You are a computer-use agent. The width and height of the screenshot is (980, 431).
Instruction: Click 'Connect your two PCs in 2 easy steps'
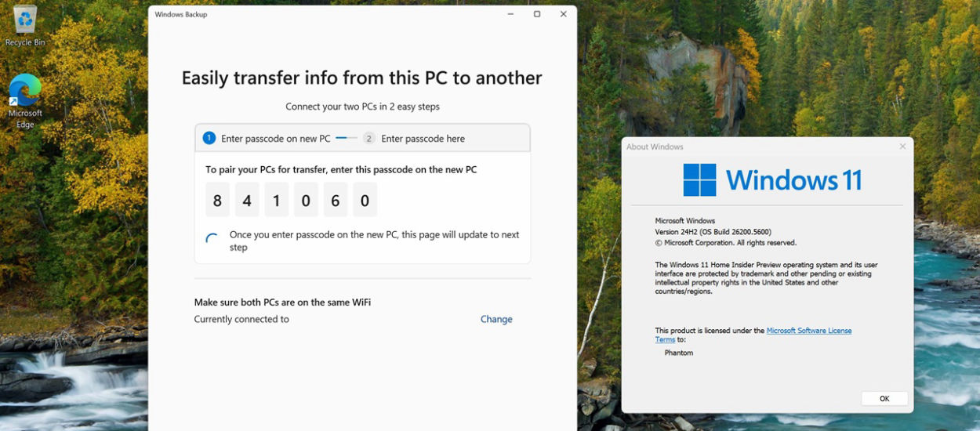[x=362, y=107]
